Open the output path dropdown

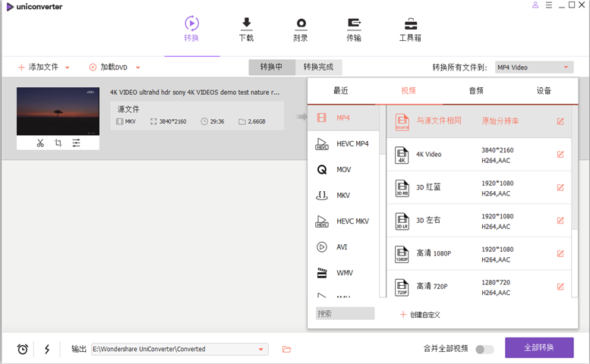[261, 349]
